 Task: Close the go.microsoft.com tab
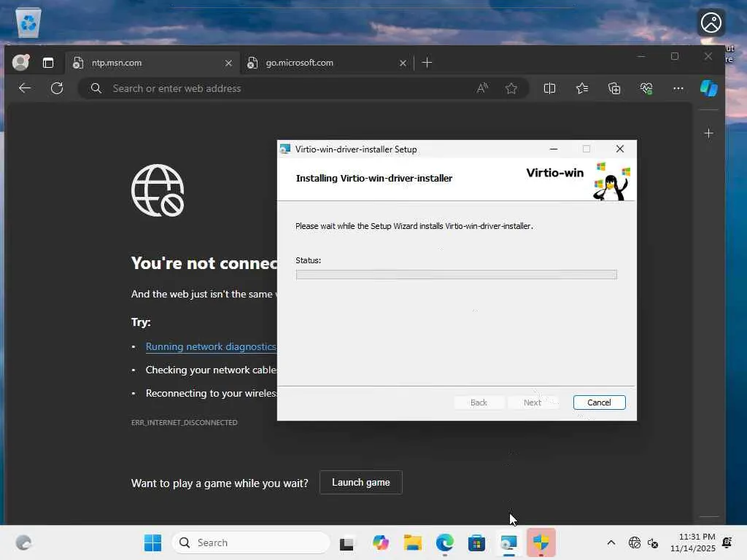click(x=403, y=63)
